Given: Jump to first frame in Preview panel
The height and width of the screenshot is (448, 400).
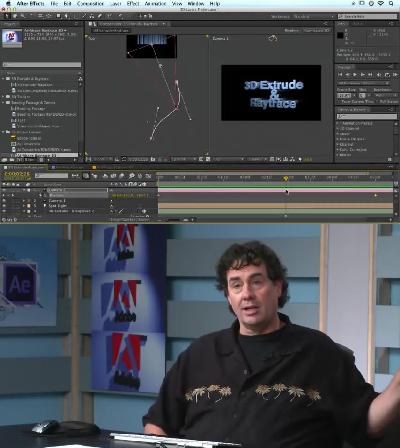Looking at the screenshot, I should click(340, 75).
